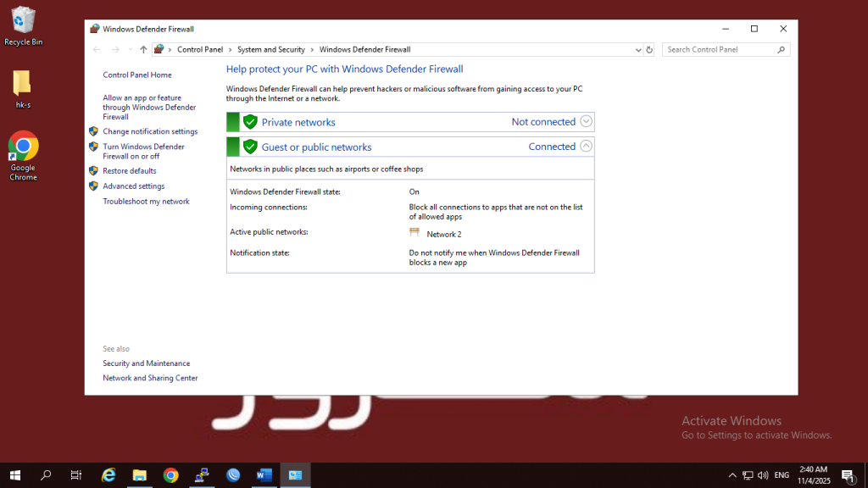Open File Explorer from the taskbar

click(140, 475)
